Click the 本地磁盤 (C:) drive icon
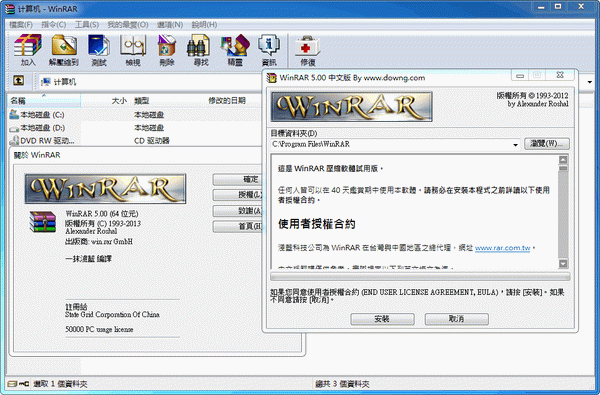This screenshot has height=395, width=600. click(x=14, y=114)
